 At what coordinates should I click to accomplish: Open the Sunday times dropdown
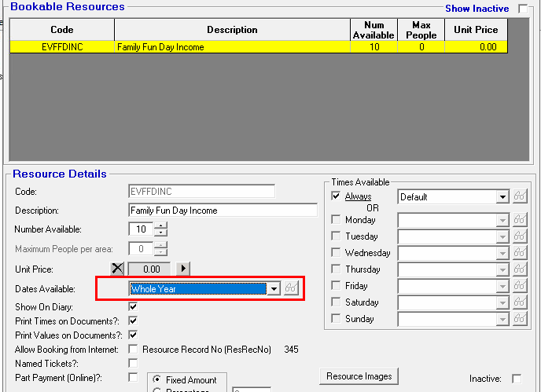(502, 319)
